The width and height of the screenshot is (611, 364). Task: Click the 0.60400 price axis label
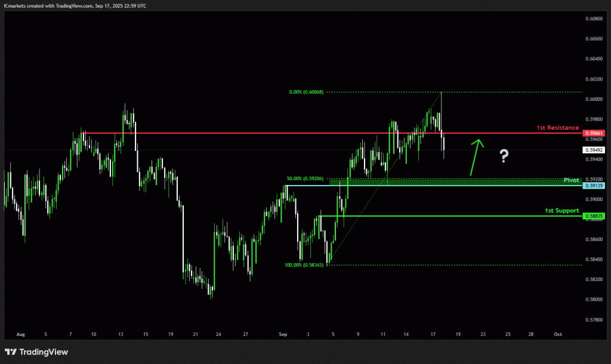click(594, 59)
